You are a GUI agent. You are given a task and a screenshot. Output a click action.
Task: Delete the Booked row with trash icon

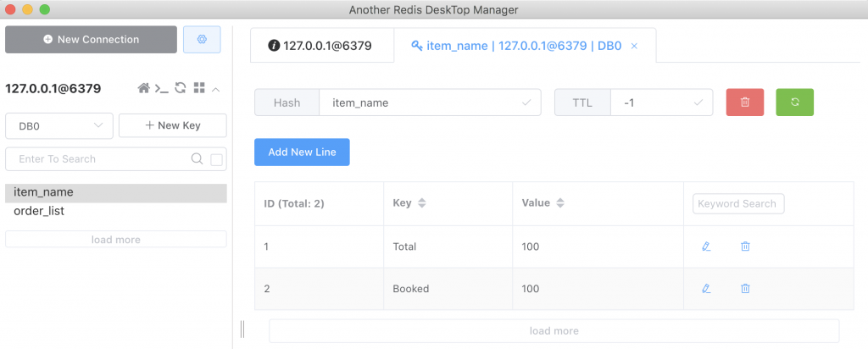point(745,289)
